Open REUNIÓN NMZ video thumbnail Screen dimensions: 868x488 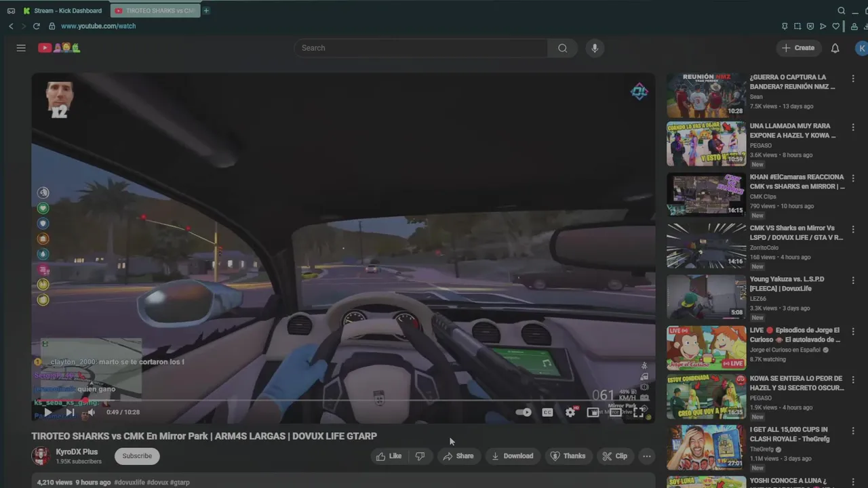pyautogui.click(x=706, y=96)
